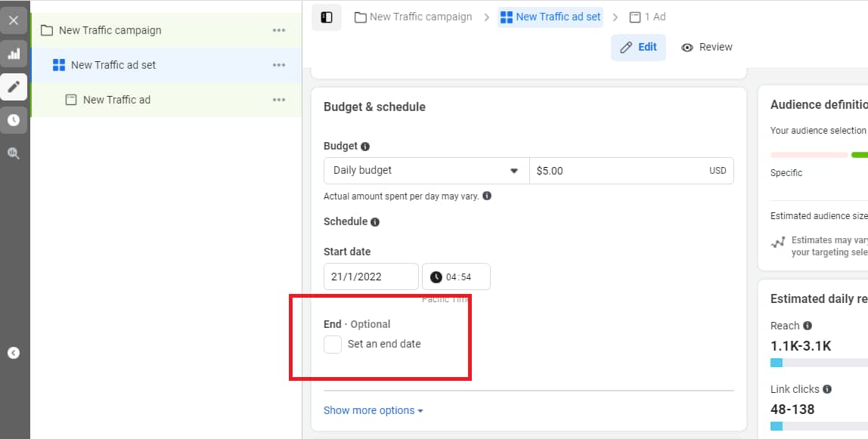Open edit history via the clock sidebar icon
The image size is (868, 439).
click(13, 119)
